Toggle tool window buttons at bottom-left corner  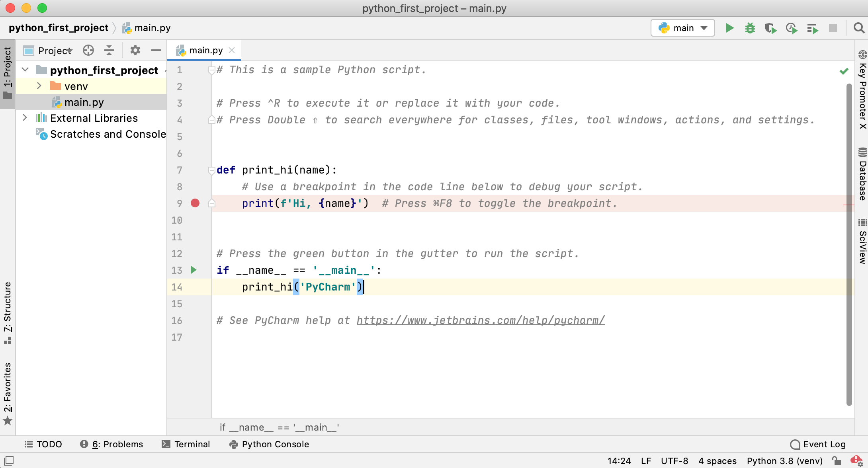point(9,461)
